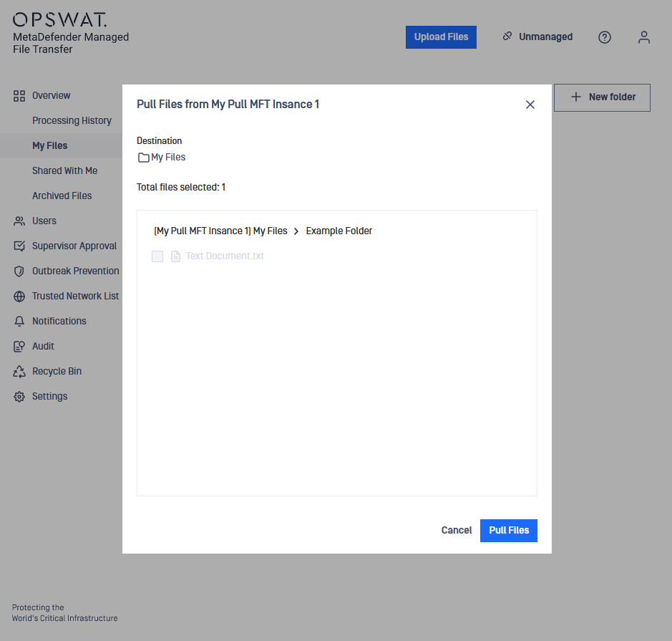Screen dimensions: 672x641
Task: Click the Example Folder breadcrumb
Action: pos(339,231)
